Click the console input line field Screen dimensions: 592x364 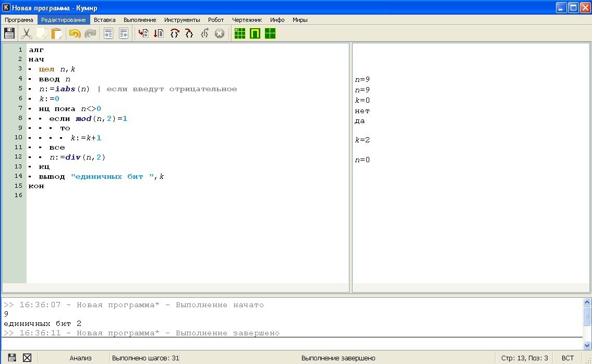pos(292,343)
